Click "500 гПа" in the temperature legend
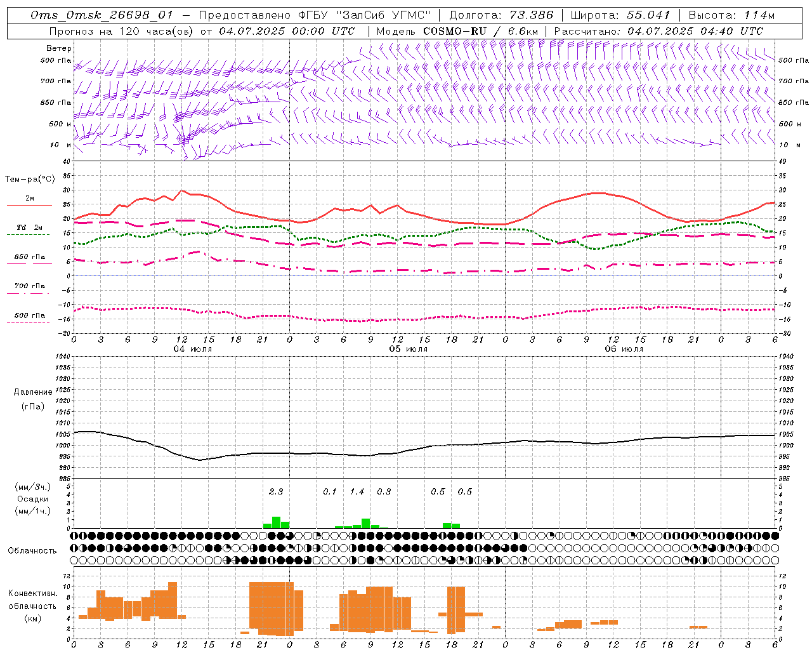 pyautogui.click(x=29, y=315)
